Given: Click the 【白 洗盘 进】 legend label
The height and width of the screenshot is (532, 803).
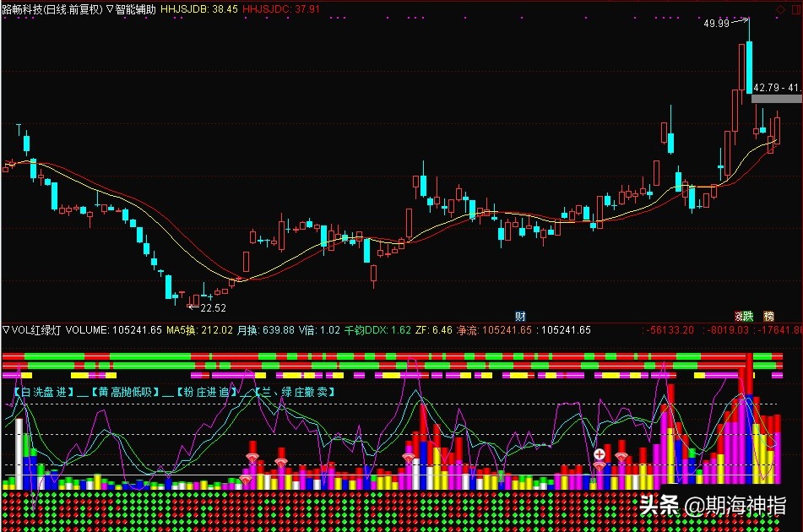Looking at the screenshot, I should (44, 392).
